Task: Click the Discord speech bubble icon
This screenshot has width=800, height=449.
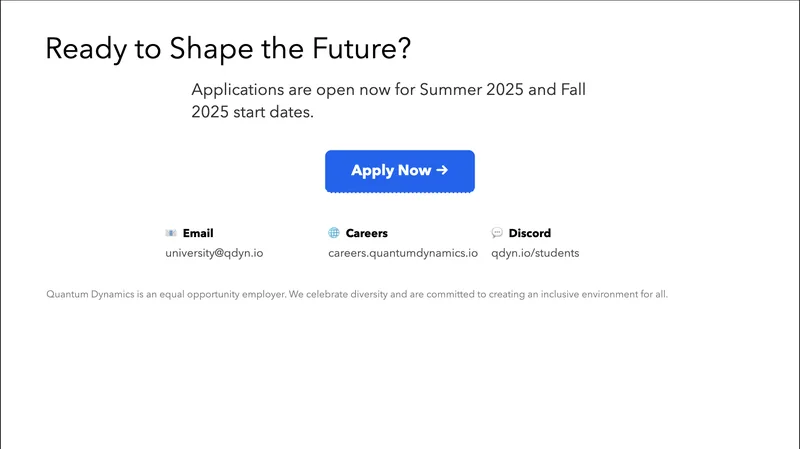Action: (497, 233)
